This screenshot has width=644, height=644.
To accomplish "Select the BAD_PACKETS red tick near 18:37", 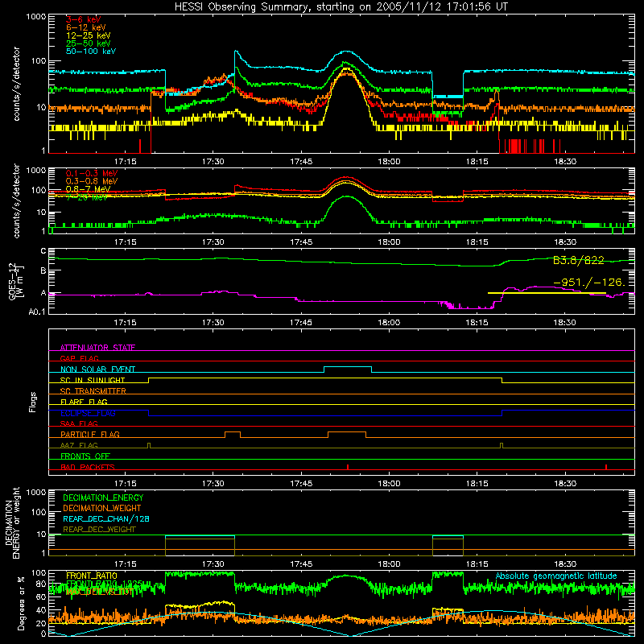I will (x=606, y=467).
